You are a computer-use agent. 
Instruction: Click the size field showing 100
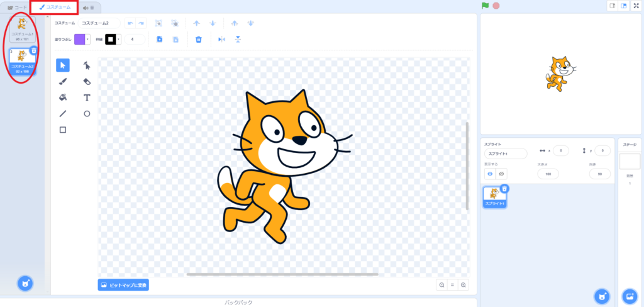pyautogui.click(x=548, y=174)
